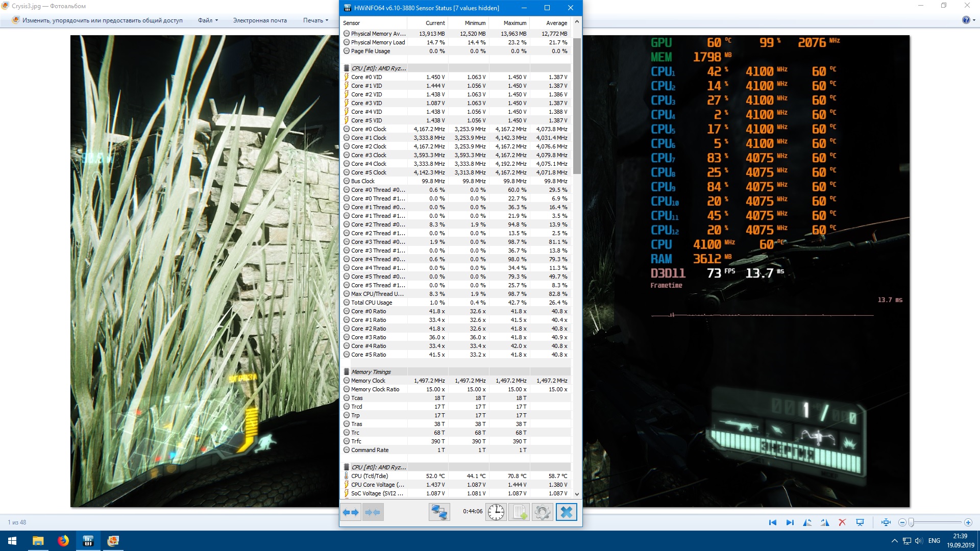The width and height of the screenshot is (980, 551).
Task: Click the Электронная почта menu item
Action: point(260,20)
